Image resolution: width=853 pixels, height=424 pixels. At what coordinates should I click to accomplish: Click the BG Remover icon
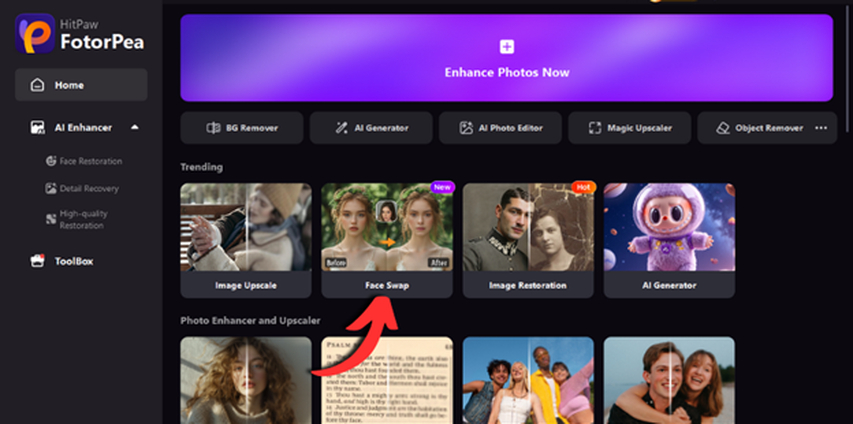[x=213, y=128]
